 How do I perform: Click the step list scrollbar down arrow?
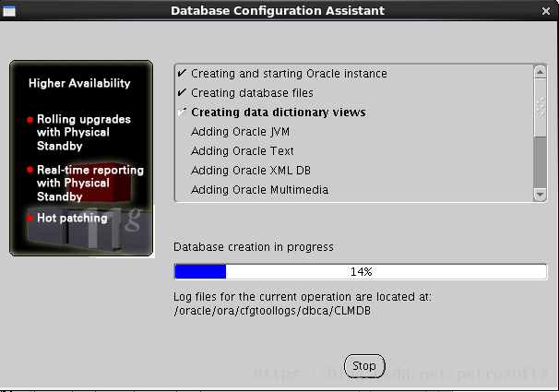(541, 195)
